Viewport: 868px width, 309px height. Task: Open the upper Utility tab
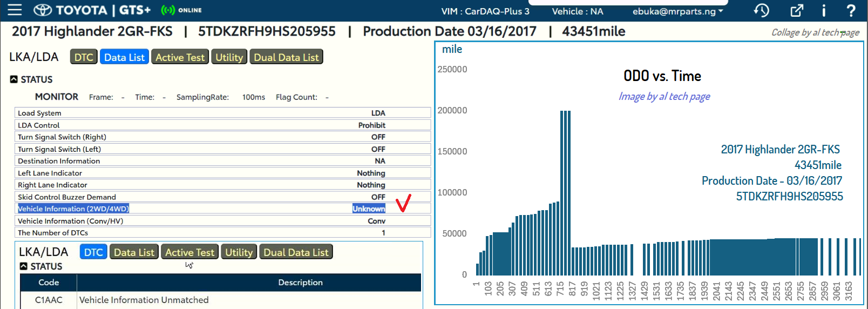click(229, 57)
